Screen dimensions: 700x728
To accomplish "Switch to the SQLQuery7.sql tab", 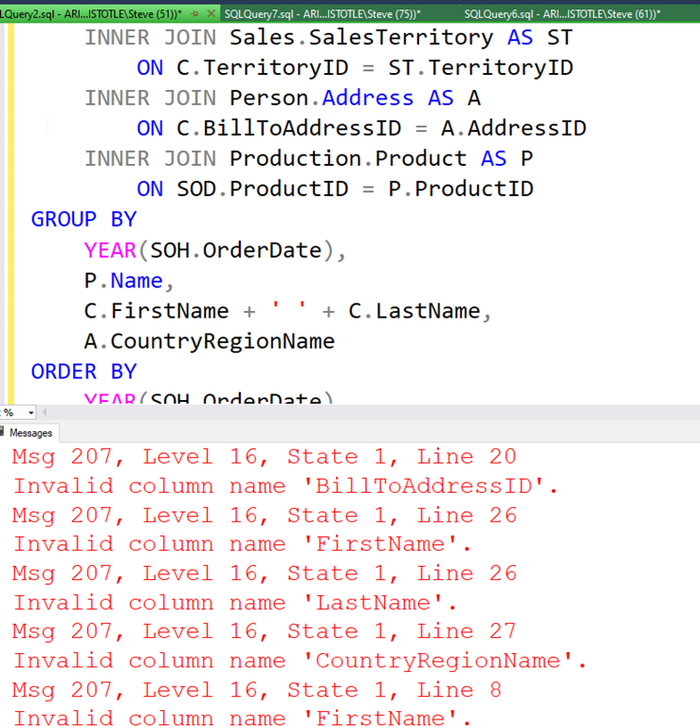I will [322, 14].
